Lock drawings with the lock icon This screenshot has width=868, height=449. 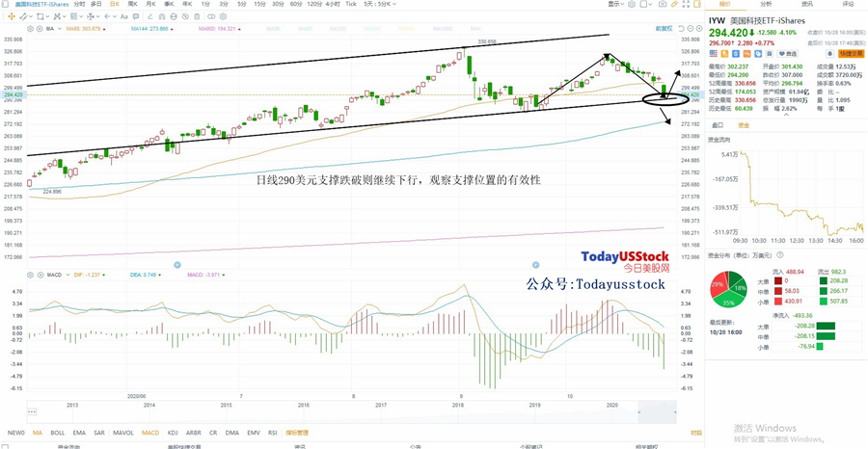tap(174, 16)
